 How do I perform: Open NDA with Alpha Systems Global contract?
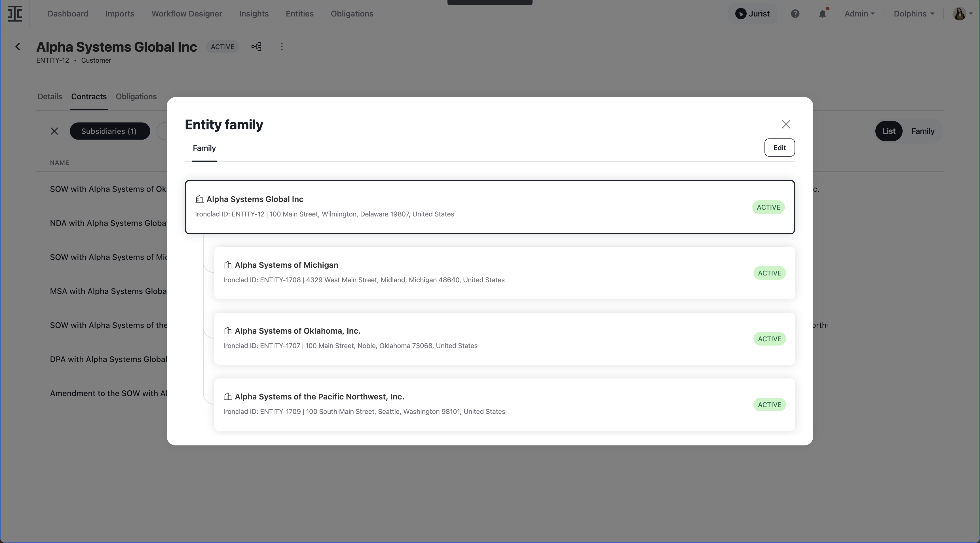108,223
